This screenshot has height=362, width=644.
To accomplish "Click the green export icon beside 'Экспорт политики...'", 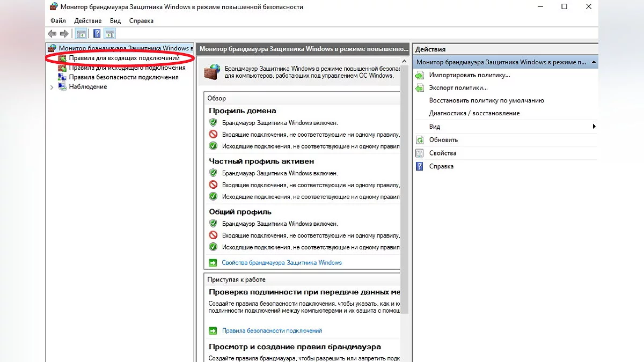I will click(420, 88).
